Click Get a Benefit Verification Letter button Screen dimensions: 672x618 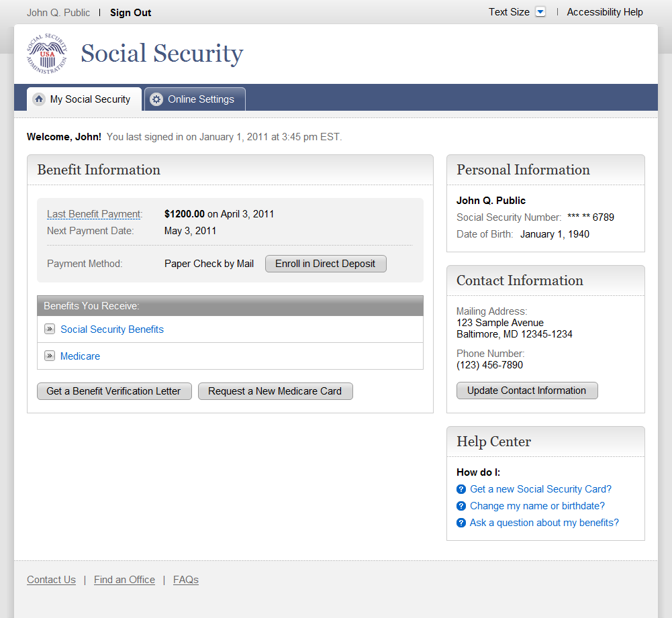113,391
